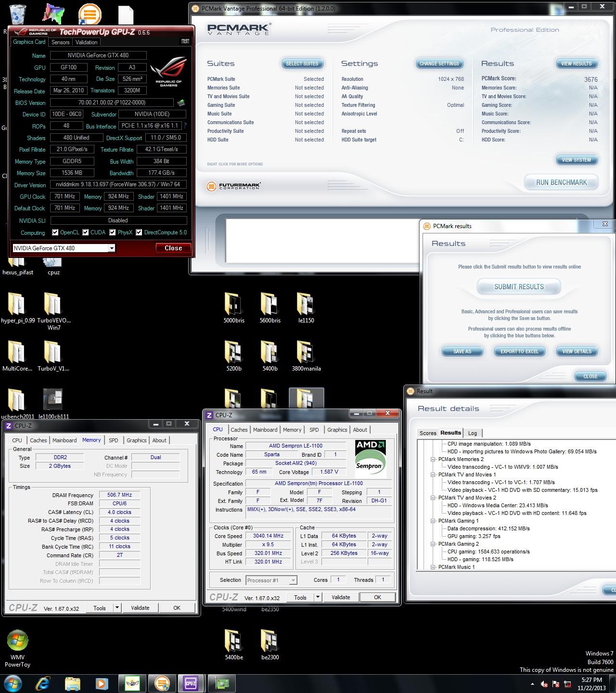This screenshot has width=616, height=693.
Task: Click the RUN BENCHMARK button
Action: 562,182
